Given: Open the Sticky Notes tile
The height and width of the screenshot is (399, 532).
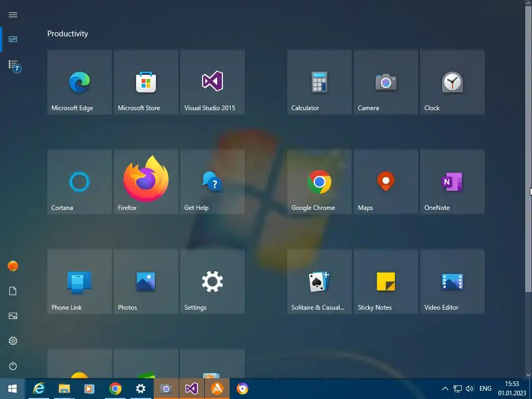Looking at the screenshot, I should click(386, 282).
